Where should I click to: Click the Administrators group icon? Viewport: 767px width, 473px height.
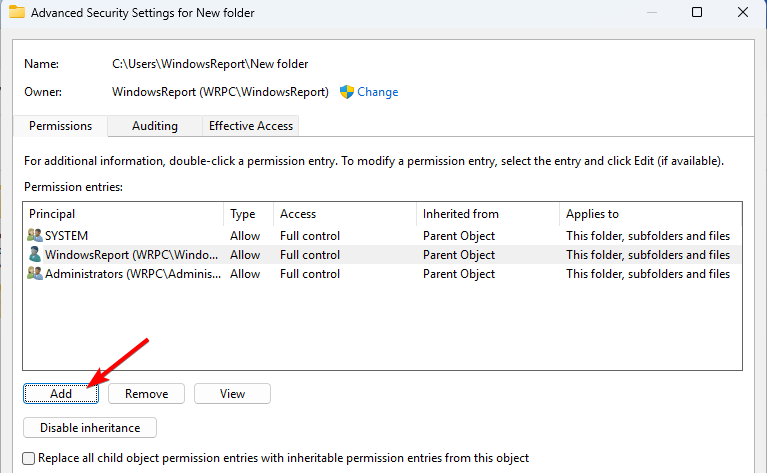(x=35, y=274)
